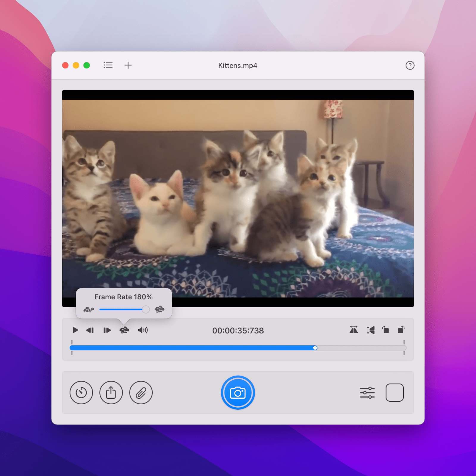Open the attachments paperclip tool
The height and width of the screenshot is (476, 476).
(x=141, y=393)
